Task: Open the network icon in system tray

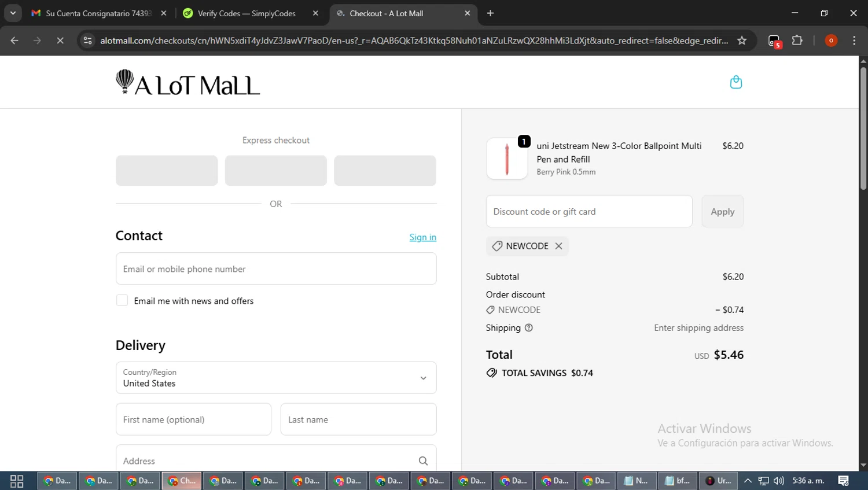Action: click(764, 481)
